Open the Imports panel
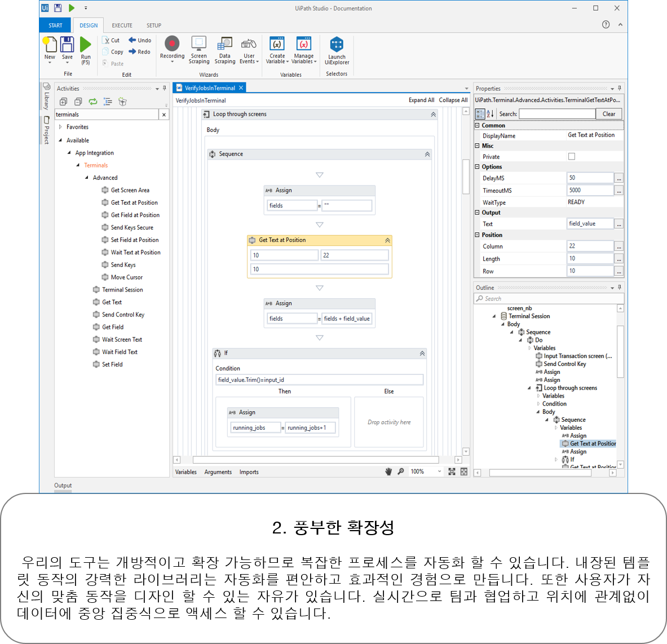 click(249, 472)
